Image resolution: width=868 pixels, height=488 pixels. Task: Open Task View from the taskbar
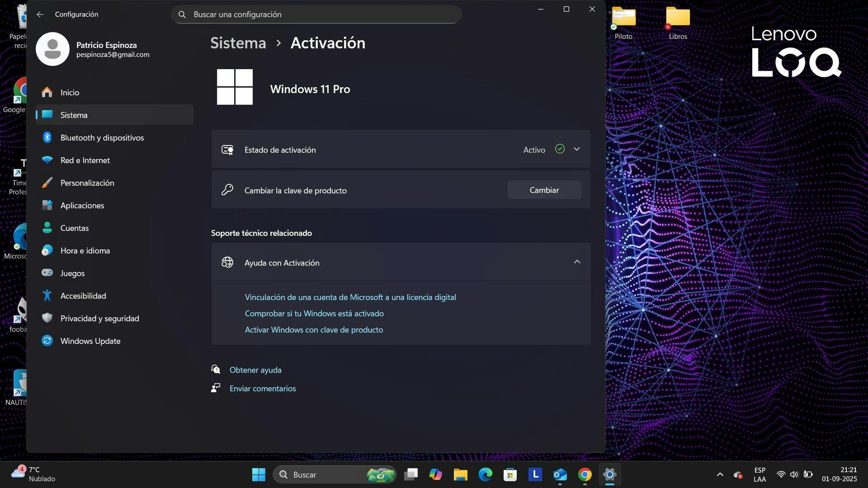pyautogui.click(x=411, y=474)
